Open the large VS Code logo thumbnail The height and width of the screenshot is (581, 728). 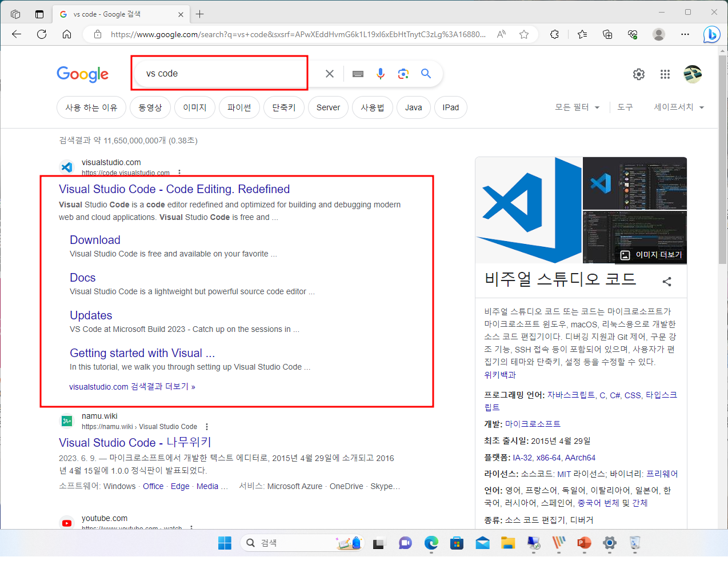click(x=529, y=210)
